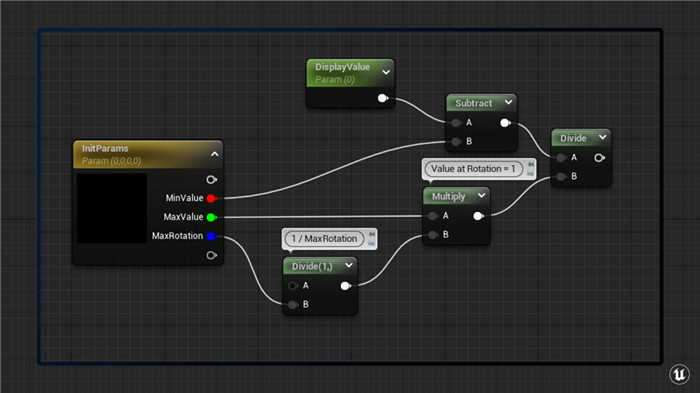
Task: Expand the Subtract node chevron
Action: click(x=508, y=102)
